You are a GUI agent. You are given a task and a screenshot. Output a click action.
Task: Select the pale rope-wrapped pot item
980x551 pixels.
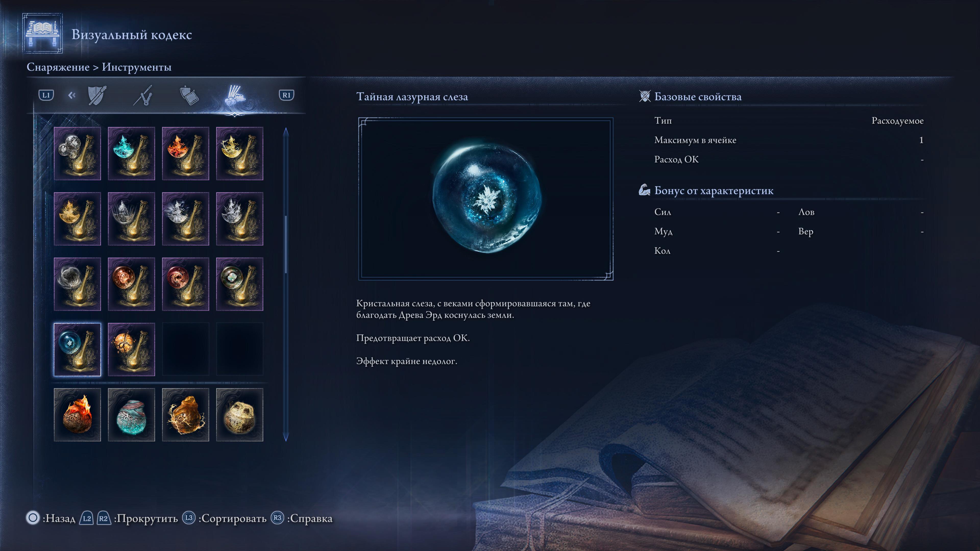[239, 415]
